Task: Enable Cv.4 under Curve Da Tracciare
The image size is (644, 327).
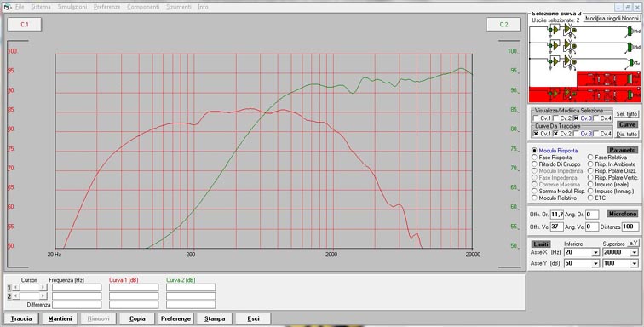Action: 603,134
